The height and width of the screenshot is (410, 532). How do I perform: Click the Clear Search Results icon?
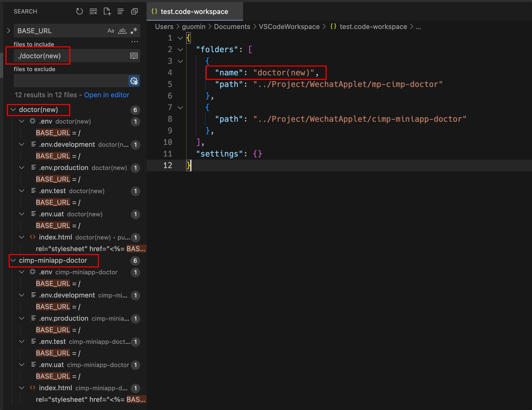(93, 11)
